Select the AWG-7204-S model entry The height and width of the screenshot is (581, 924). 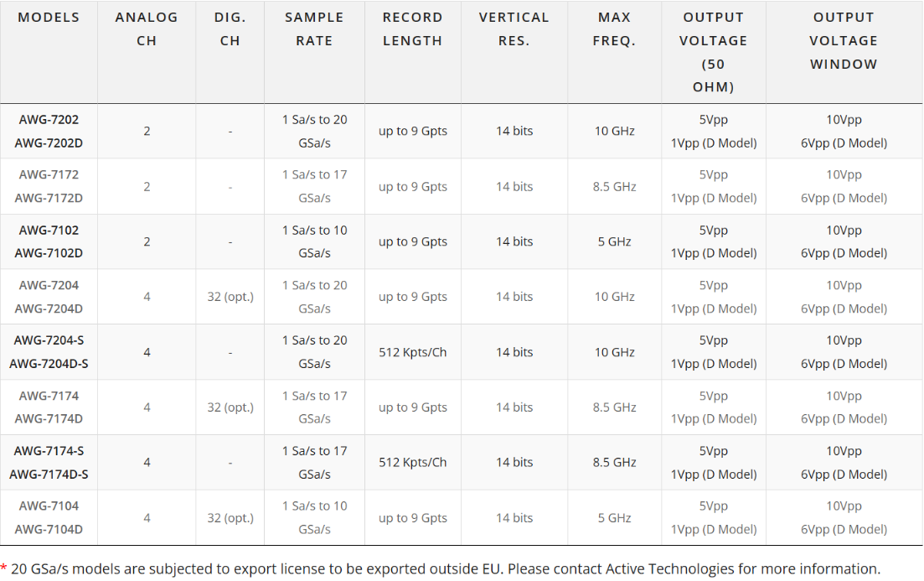[49, 340]
